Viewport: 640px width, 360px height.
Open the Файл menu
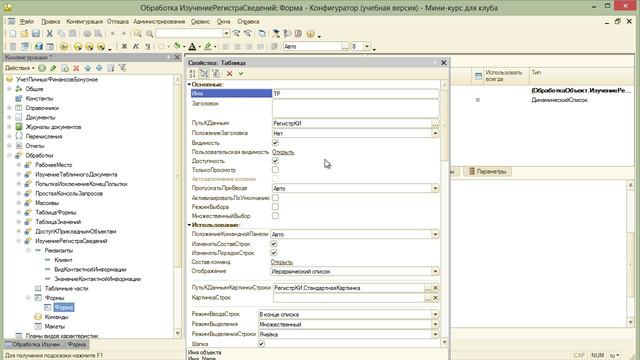coord(27,21)
